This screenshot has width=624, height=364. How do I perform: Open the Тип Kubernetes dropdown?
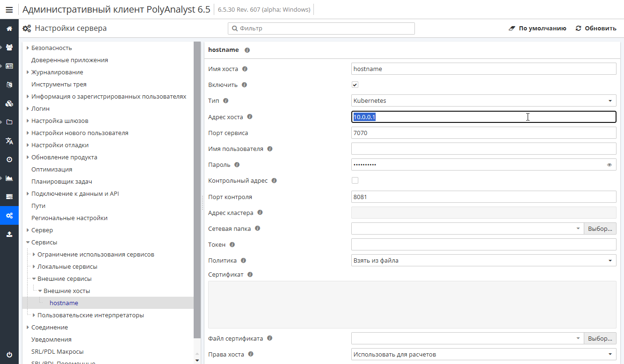click(x=484, y=100)
